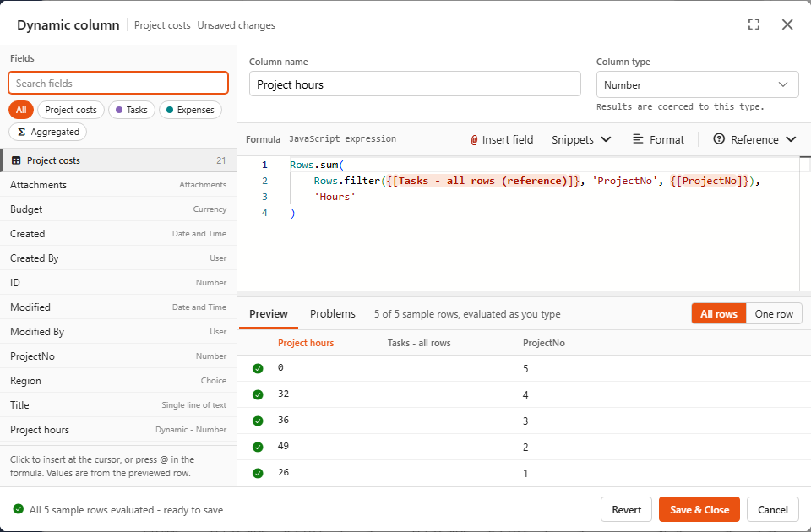The image size is (811, 532).
Task: Click Save & Close
Action: pos(699,510)
